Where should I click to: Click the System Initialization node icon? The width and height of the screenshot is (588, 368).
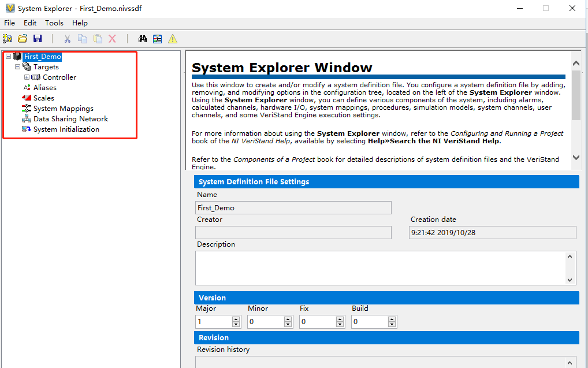27,129
